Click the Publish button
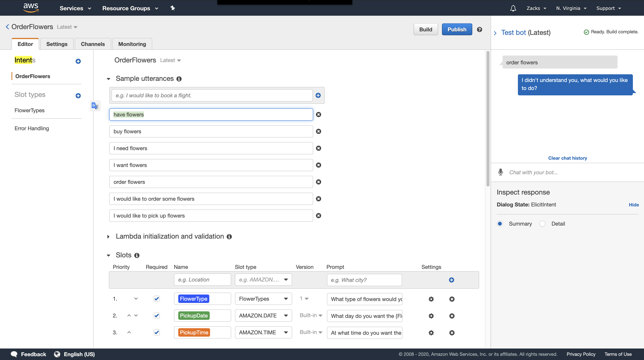 pyautogui.click(x=457, y=29)
